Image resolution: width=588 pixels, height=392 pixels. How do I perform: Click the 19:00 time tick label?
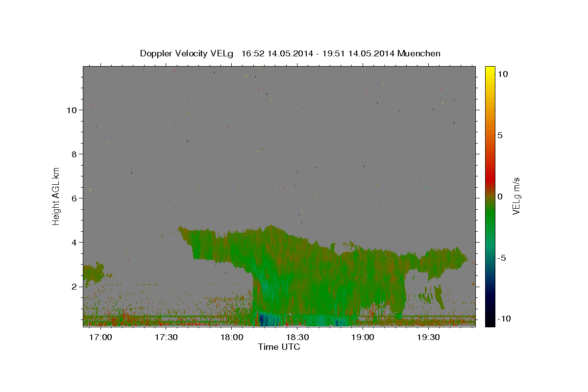[363, 338]
